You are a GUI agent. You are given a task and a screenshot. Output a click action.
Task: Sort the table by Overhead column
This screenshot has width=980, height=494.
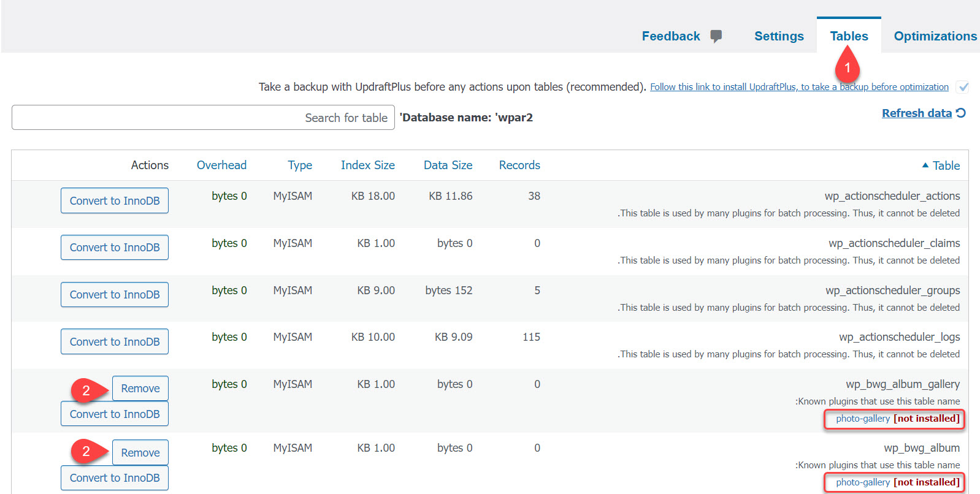(221, 165)
